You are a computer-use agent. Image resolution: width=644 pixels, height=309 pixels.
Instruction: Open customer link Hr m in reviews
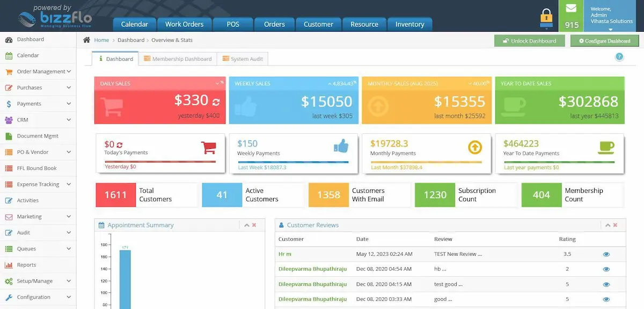285,254
